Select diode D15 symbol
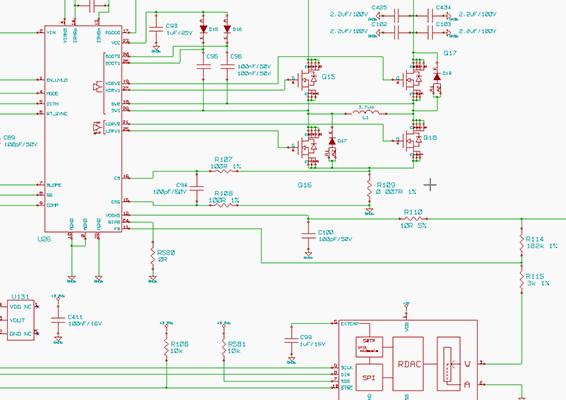Image resolution: width=566 pixels, height=400 pixels. (x=204, y=29)
